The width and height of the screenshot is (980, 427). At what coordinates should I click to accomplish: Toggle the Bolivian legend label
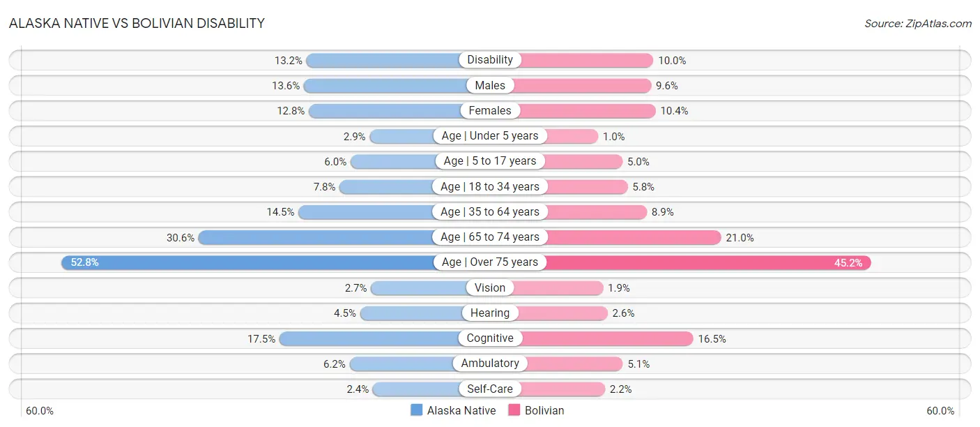544,410
